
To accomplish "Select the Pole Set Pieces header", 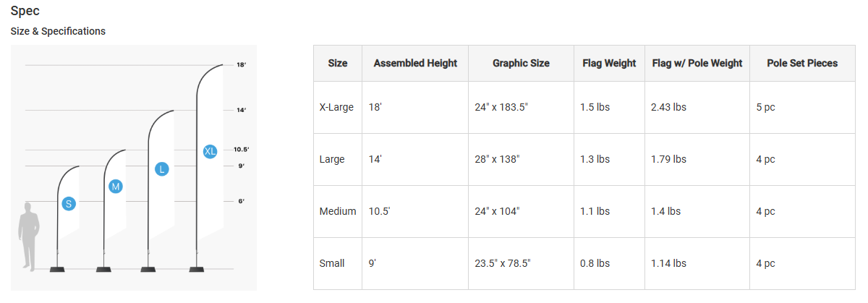I will (x=802, y=64).
